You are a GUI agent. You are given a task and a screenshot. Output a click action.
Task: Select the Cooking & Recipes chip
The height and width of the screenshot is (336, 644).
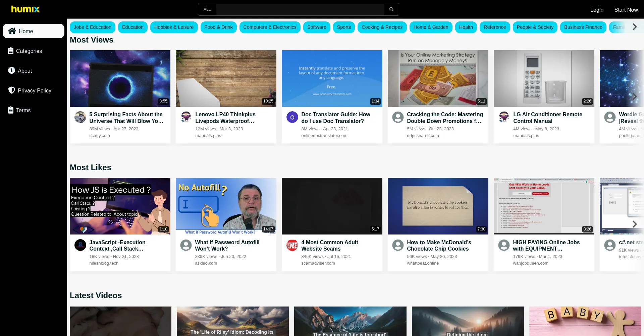tap(382, 27)
